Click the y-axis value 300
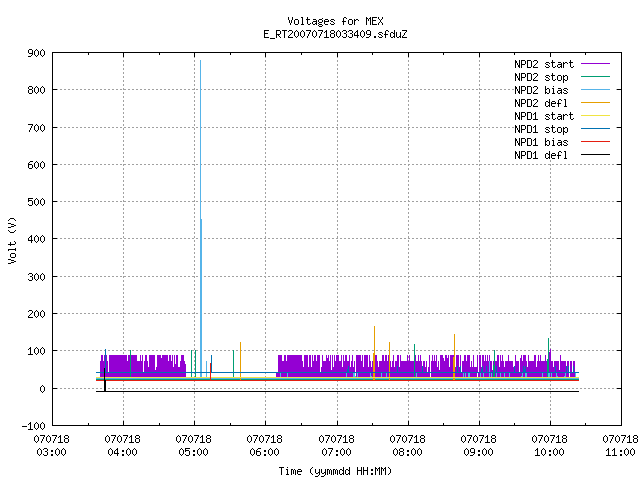640x480 pixels. tap(36, 277)
